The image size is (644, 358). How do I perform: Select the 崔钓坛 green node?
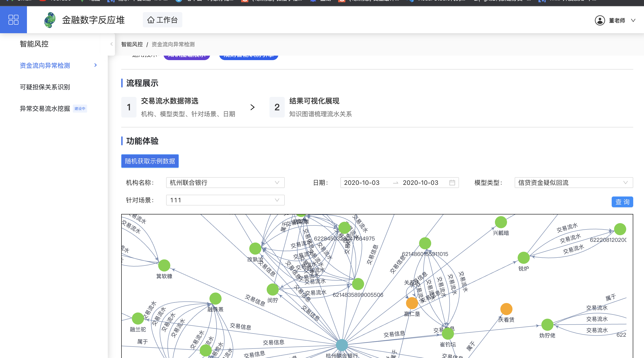click(448, 334)
